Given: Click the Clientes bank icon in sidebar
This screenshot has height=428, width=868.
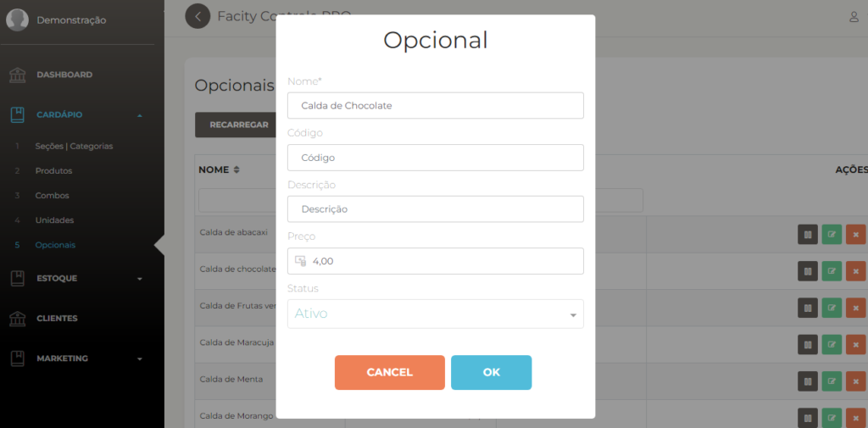Looking at the screenshot, I should coord(18,319).
